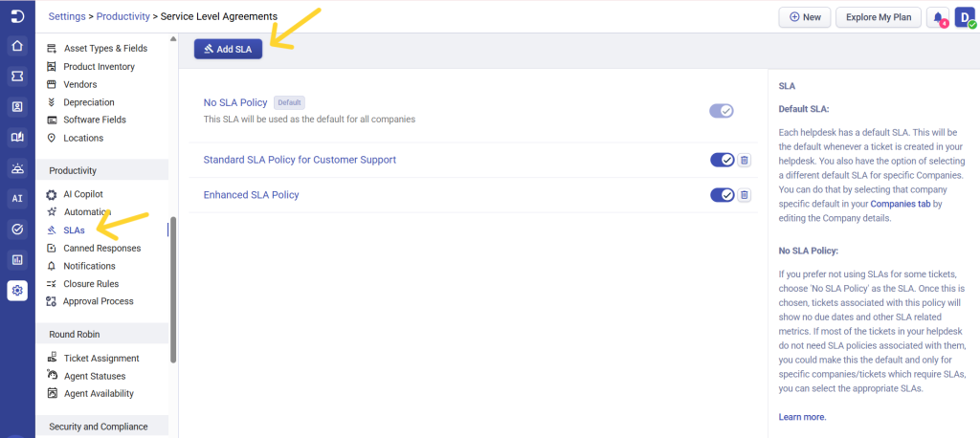Delete Enhanced SLA Policy via trash icon
Viewport: 980px width, 438px height.
click(745, 195)
